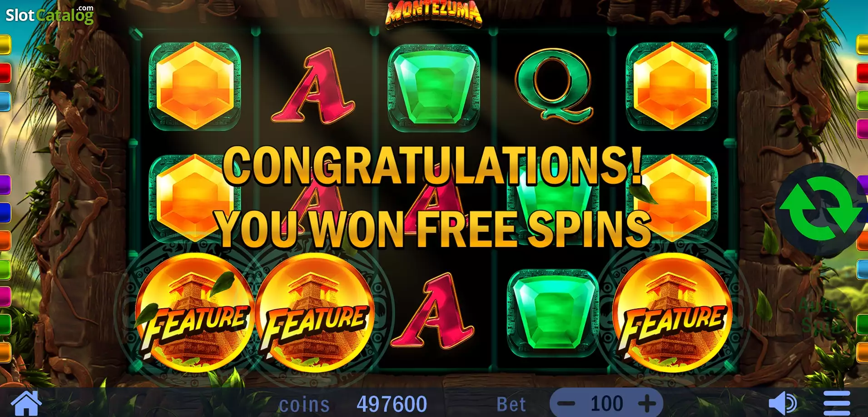Mute sound with the speaker icon
This screenshot has height=417, width=868.
pos(783,403)
